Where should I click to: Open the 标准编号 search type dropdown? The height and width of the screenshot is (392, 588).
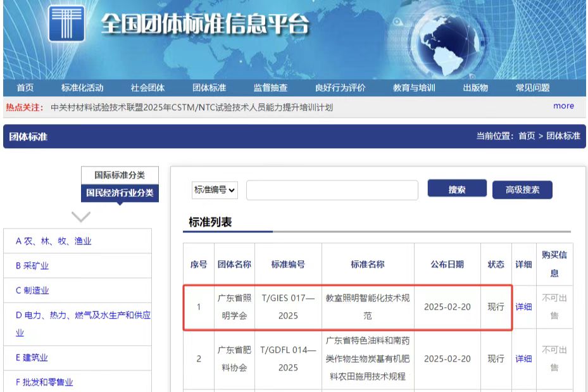click(x=215, y=190)
